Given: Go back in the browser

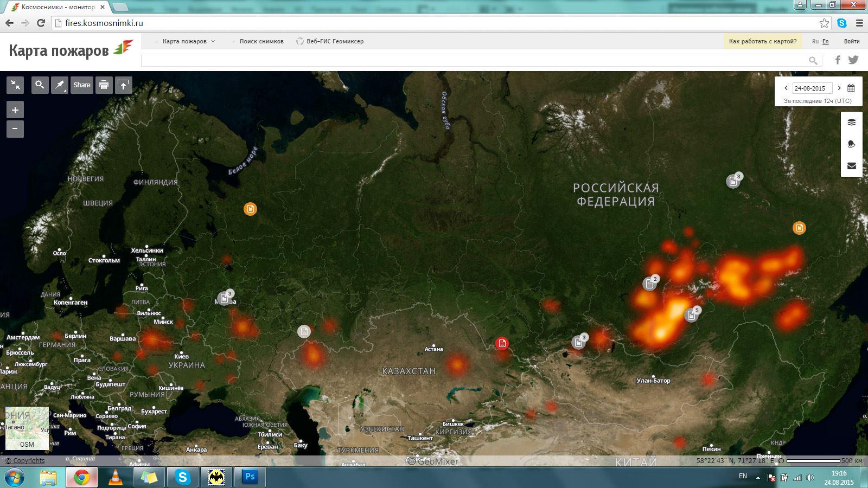Looking at the screenshot, I should (9, 23).
